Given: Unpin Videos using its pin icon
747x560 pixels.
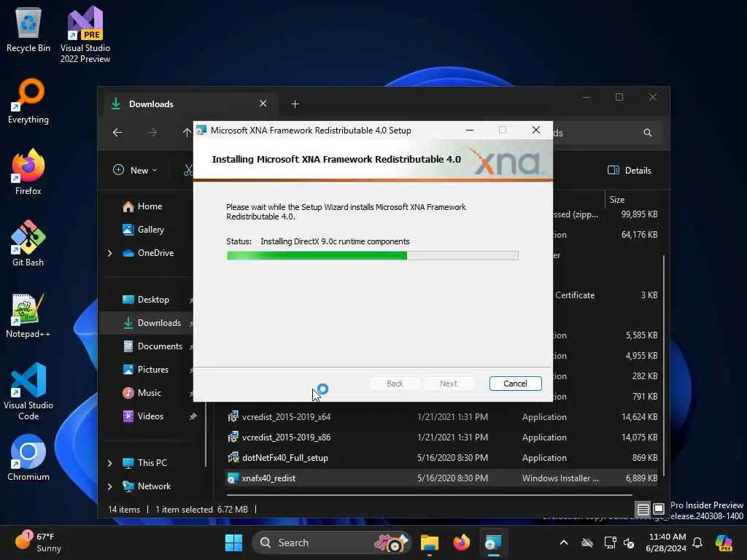Looking at the screenshot, I should tap(193, 416).
